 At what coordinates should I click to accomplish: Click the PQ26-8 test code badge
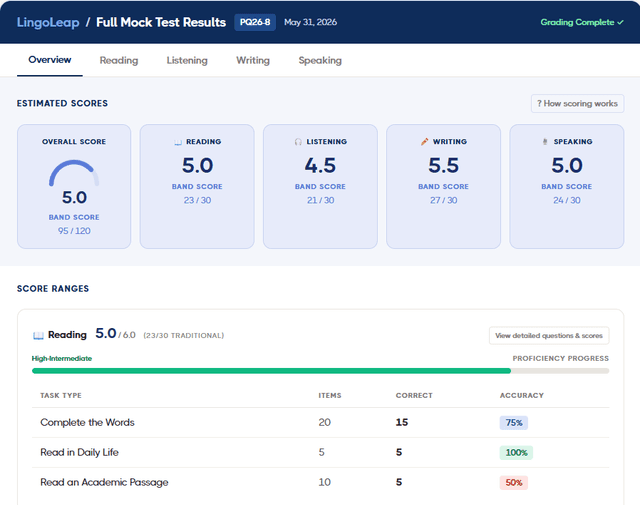coord(255,22)
